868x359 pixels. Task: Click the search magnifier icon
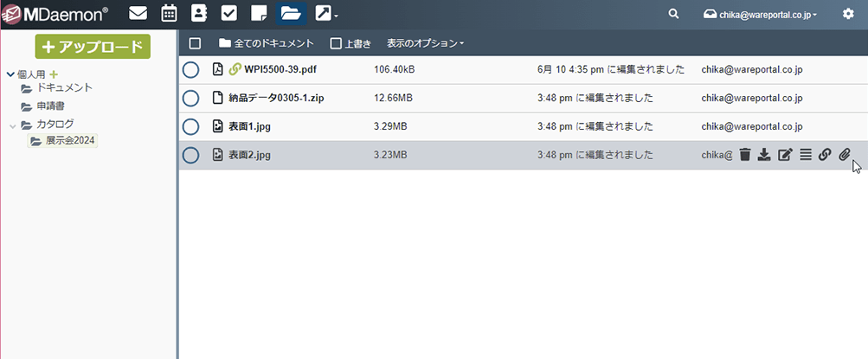coord(674,14)
